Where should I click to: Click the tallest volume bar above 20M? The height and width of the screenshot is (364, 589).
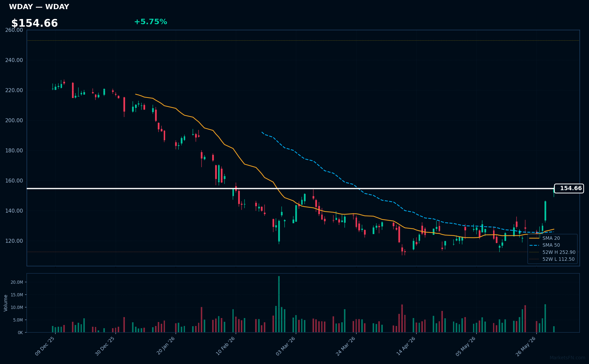click(279, 304)
